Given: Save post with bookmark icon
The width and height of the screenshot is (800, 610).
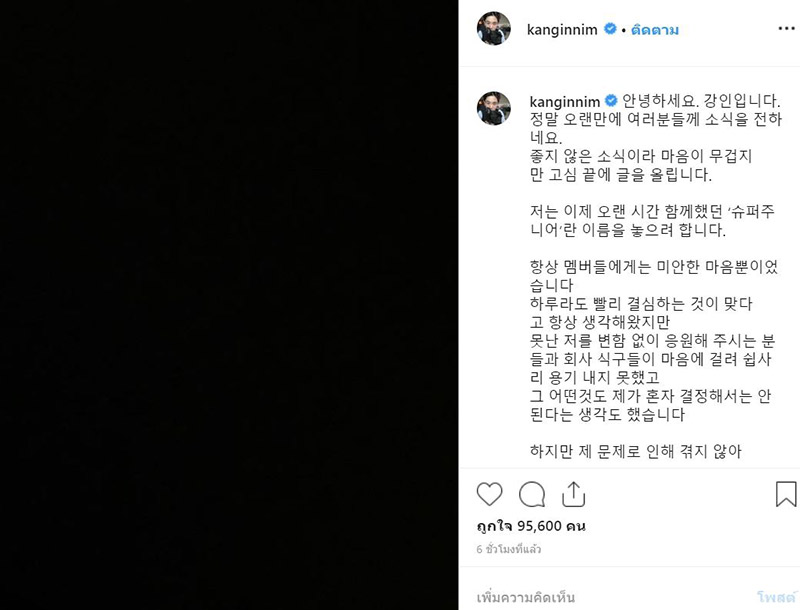Looking at the screenshot, I should pos(786,494).
